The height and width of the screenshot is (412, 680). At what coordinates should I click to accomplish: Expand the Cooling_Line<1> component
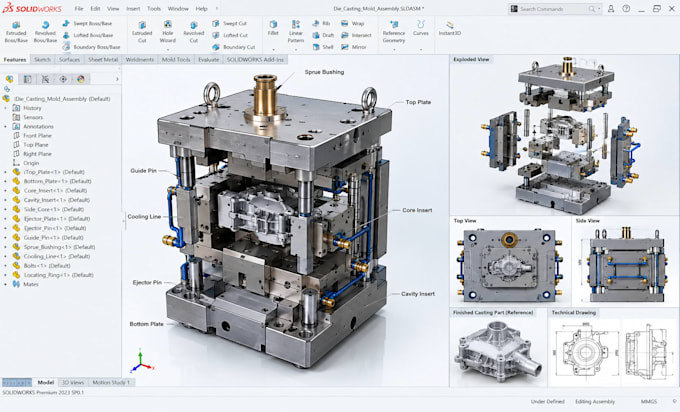(6, 256)
